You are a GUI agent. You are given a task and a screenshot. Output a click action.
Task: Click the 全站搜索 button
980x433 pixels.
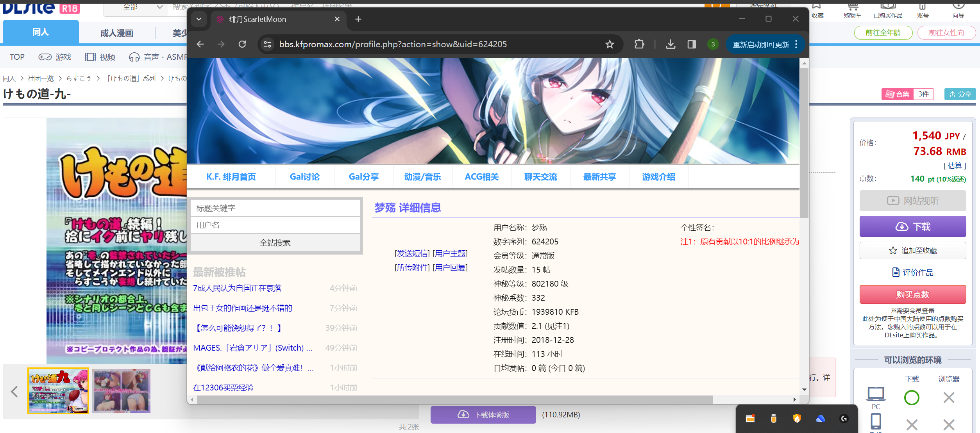[275, 243]
